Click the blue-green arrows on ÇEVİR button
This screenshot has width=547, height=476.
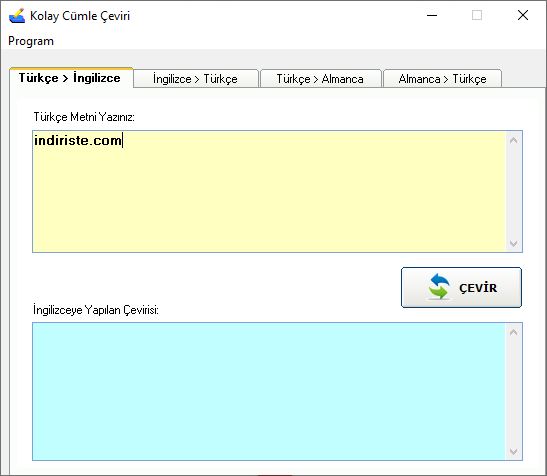439,287
